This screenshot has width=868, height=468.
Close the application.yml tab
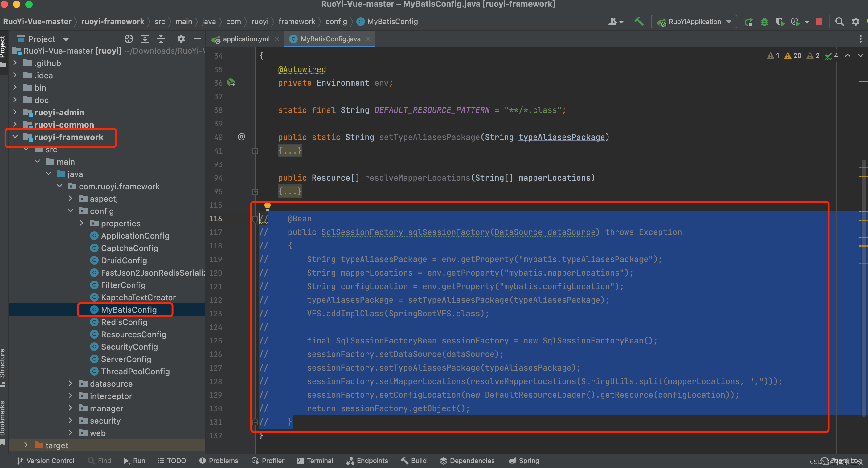[276, 39]
